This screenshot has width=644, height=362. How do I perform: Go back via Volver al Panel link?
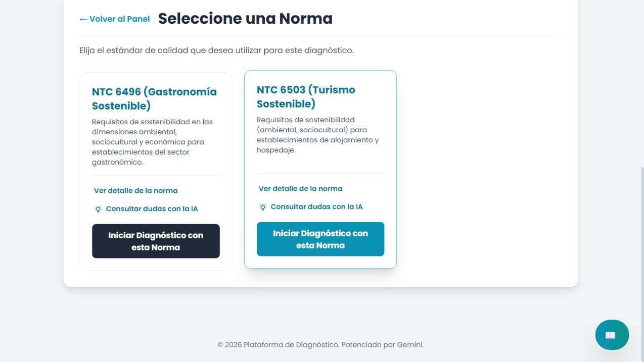pyautogui.click(x=115, y=19)
